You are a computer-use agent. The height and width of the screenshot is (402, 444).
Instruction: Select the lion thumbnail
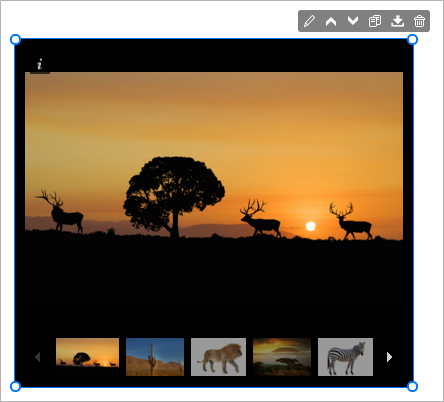point(218,357)
